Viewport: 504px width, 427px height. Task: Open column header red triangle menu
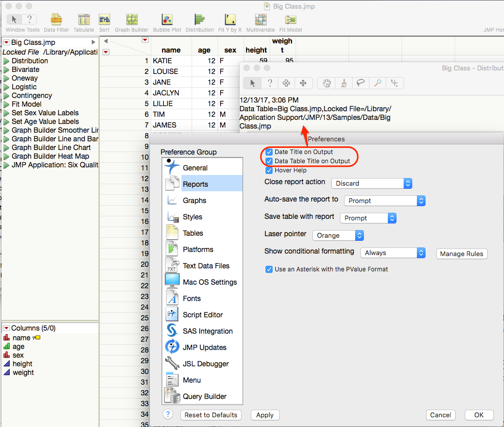pyautogui.click(x=145, y=40)
